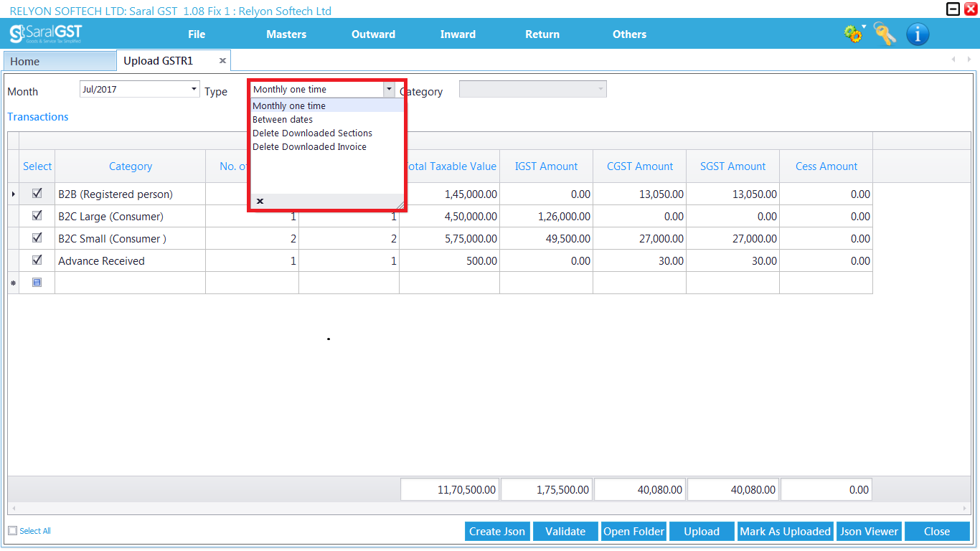Open the Month dropdown showing Jul/2017

click(194, 88)
